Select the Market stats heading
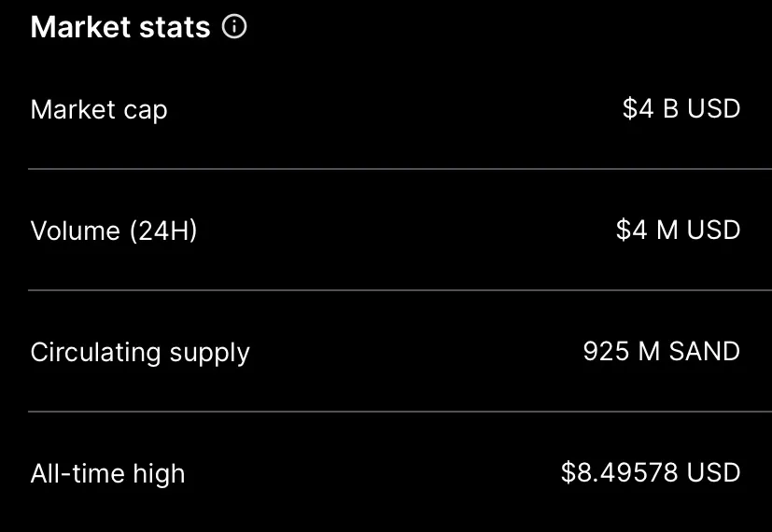The width and height of the screenshot is (772, 532). 120,27
